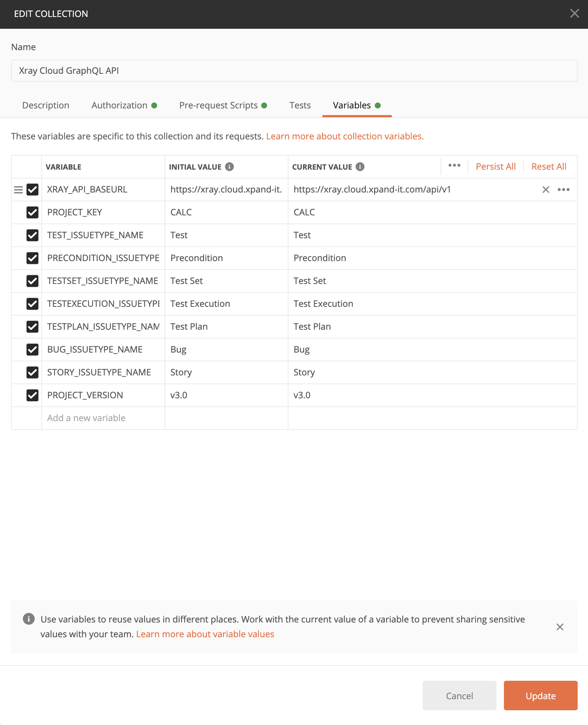
Task: Edit Test Set current value cell
Action: 432,281
